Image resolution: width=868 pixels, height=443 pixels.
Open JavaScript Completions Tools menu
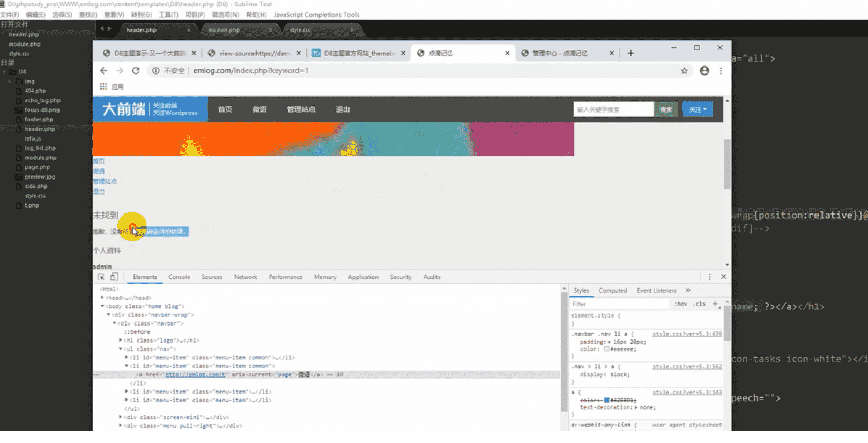point(316,14)
